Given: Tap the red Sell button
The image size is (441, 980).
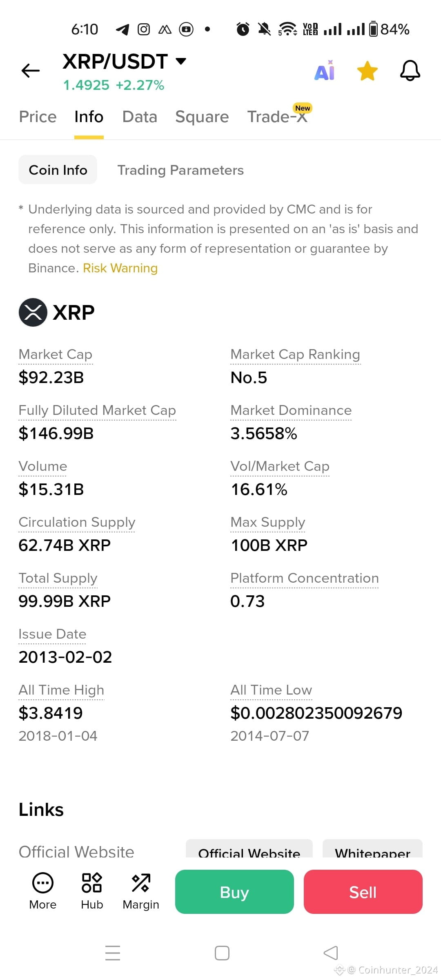Looking at the screenshot, I should point(363,892).
